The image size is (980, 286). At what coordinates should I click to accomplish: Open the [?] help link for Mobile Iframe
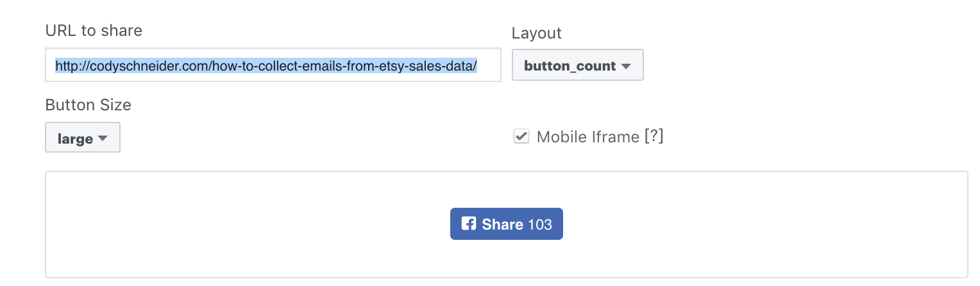click(x=654, y=137)
